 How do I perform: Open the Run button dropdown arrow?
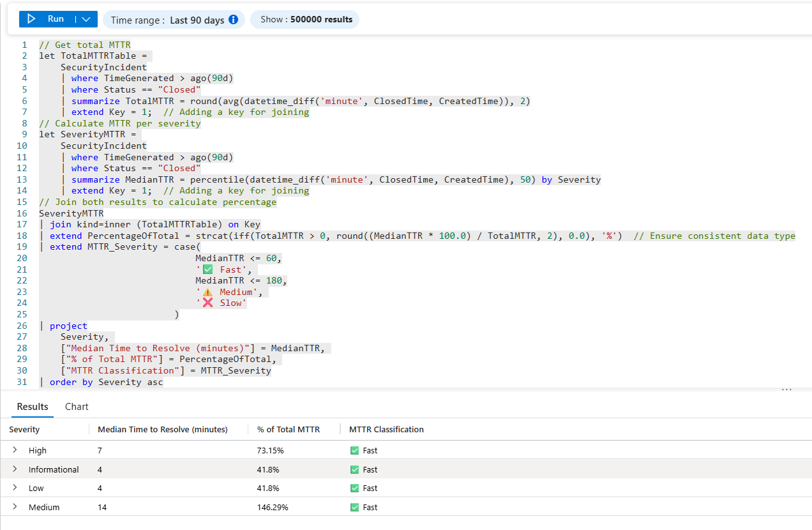point(87,19)
